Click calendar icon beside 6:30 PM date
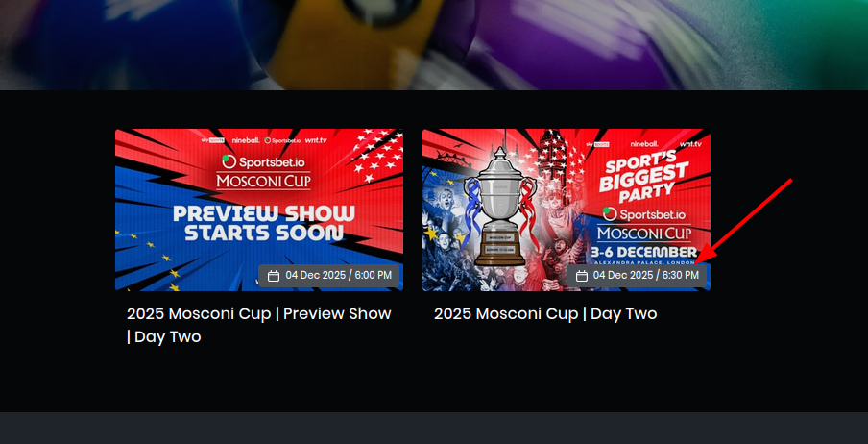 (581, 276)
